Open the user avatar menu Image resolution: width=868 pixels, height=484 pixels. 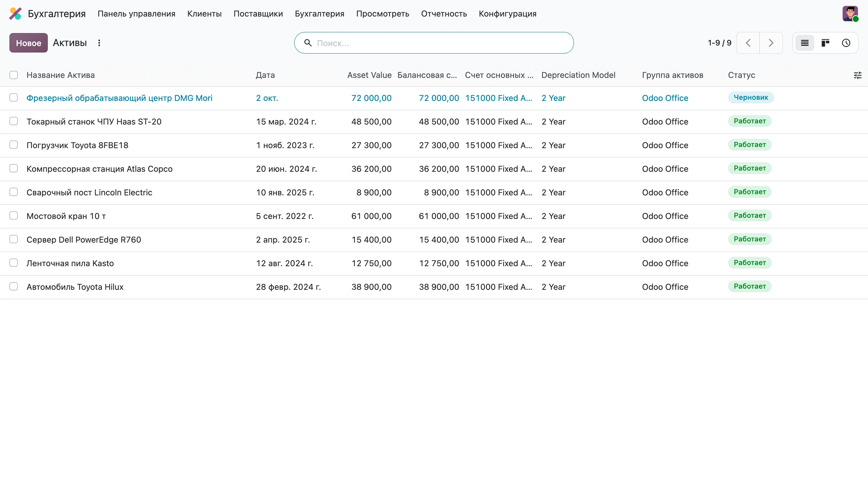tap(850, 14)
